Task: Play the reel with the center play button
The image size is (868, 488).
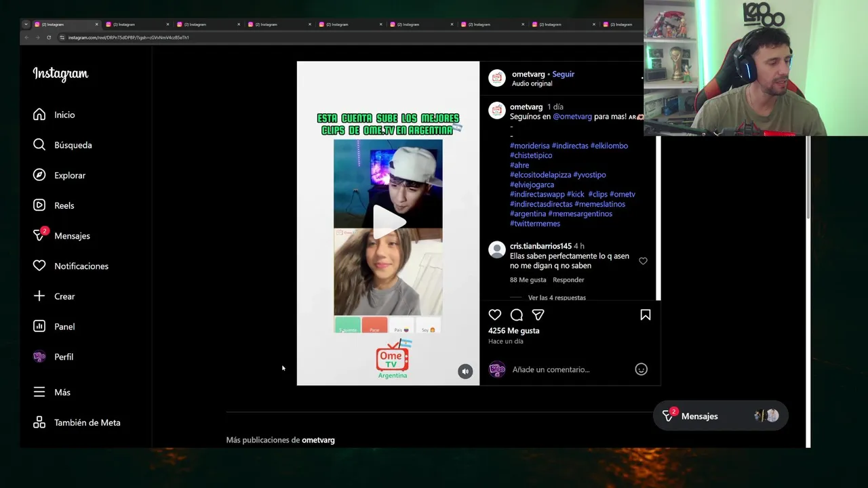Action: (x=388, y=221)
